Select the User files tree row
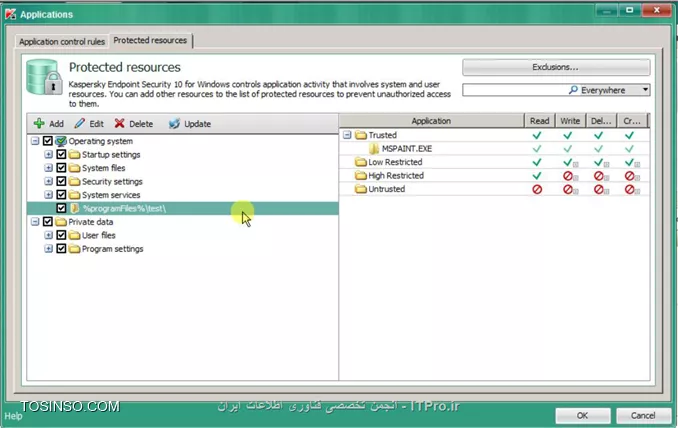The height and width of the screenshot is (428, 678). (x=182, y=235)
